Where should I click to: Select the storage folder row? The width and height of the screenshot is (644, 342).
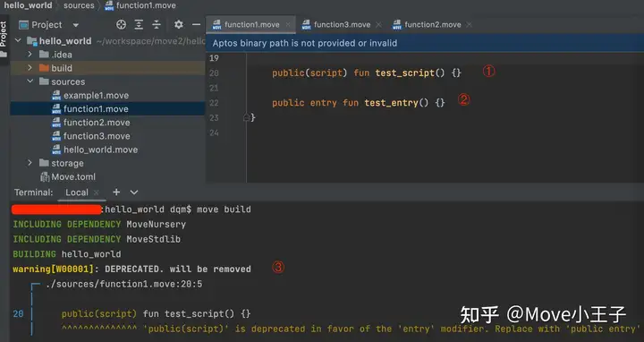tap(107, 163)
